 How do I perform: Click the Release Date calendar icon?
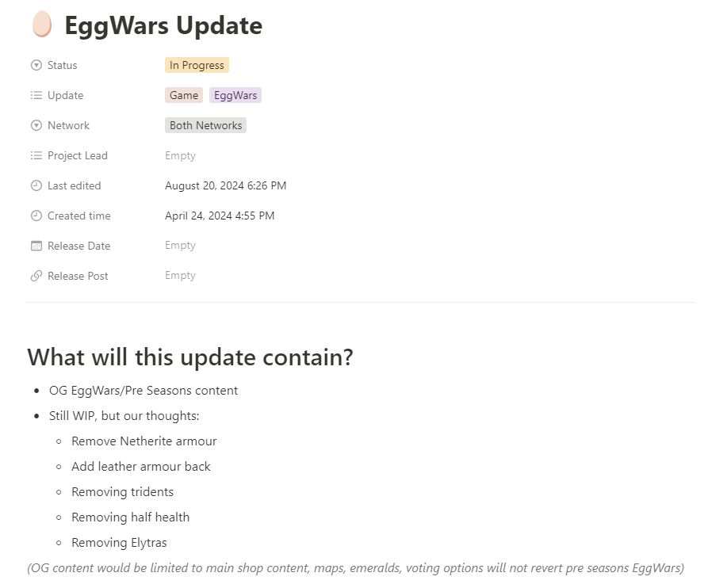pos(36,246)
